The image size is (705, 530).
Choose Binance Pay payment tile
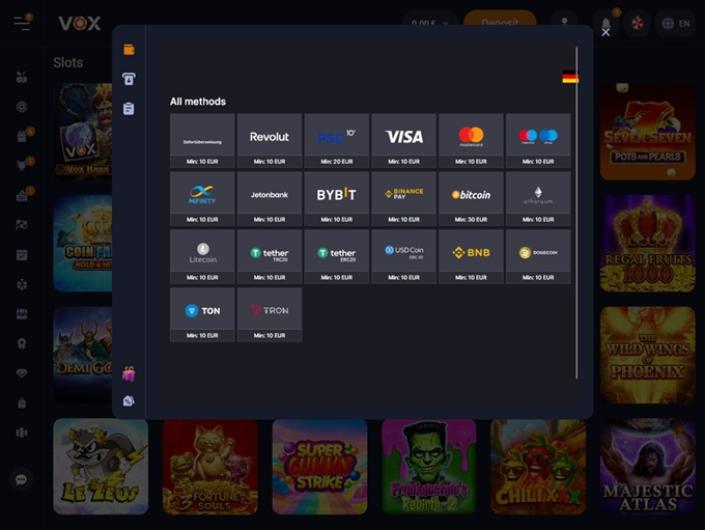click(404, 195)
